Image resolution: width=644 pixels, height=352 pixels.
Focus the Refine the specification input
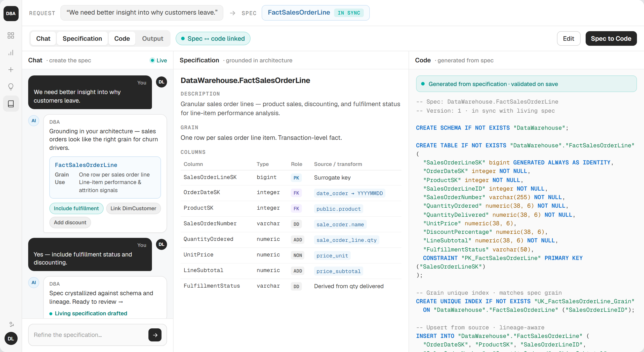(98, 335)
